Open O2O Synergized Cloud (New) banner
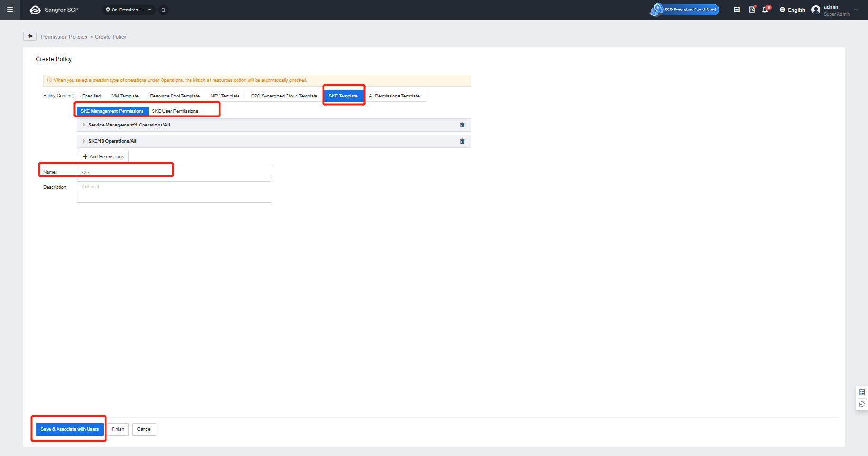Image resolution: width=868 pixels, height=456 pixels. click(x=685, y=10)
